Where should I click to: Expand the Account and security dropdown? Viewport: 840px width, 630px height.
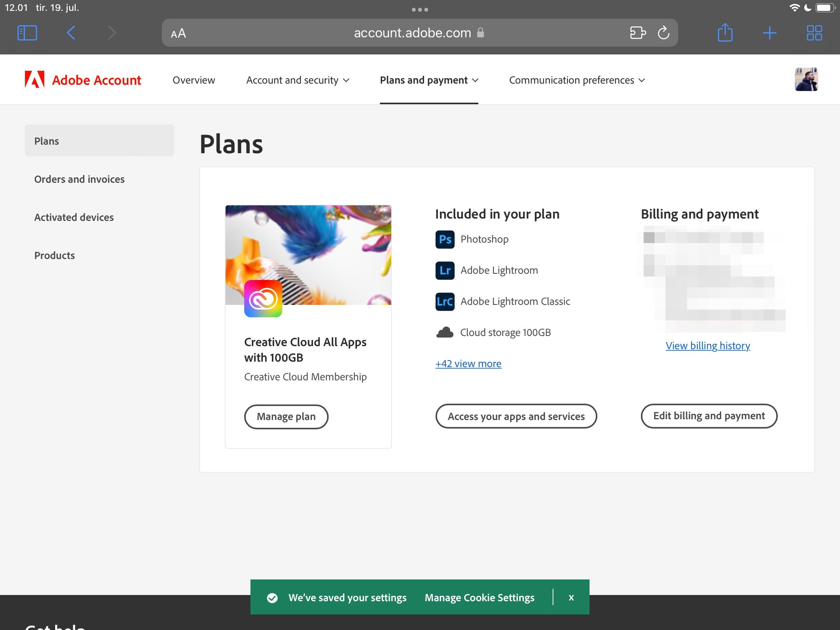tap(297, 79)
